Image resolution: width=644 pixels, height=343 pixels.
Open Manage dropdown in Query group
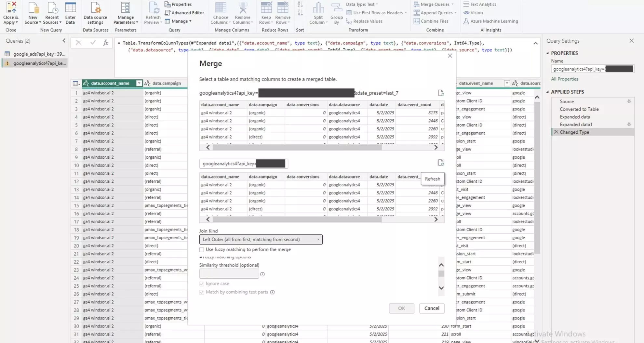coord(178,21)
